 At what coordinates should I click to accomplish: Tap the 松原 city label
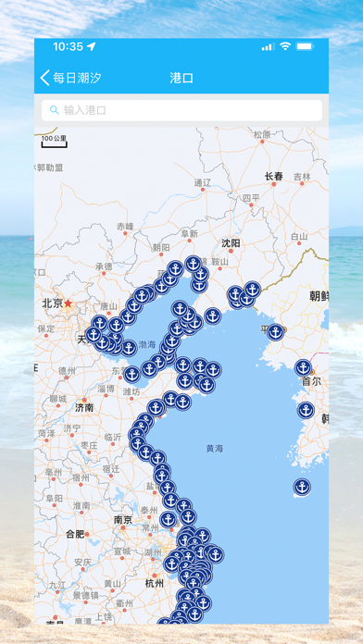[262, 134]
